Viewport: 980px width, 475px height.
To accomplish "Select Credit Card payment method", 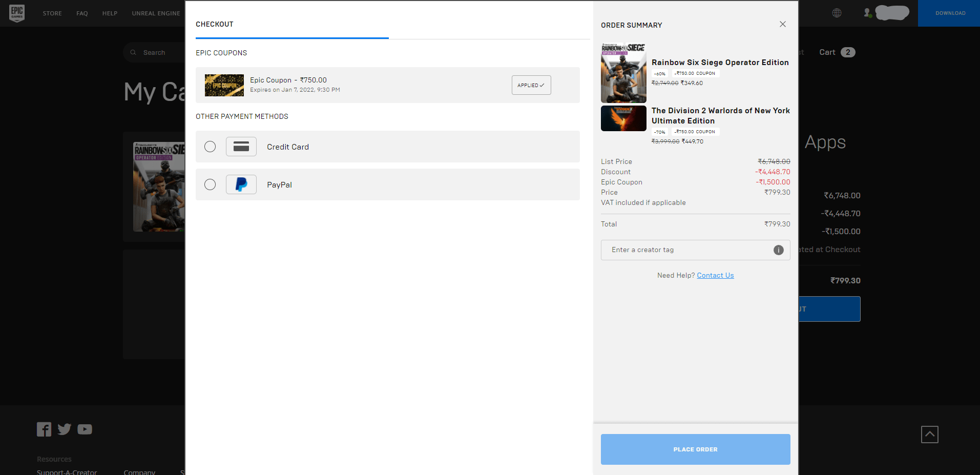I will tap(210, 147).
